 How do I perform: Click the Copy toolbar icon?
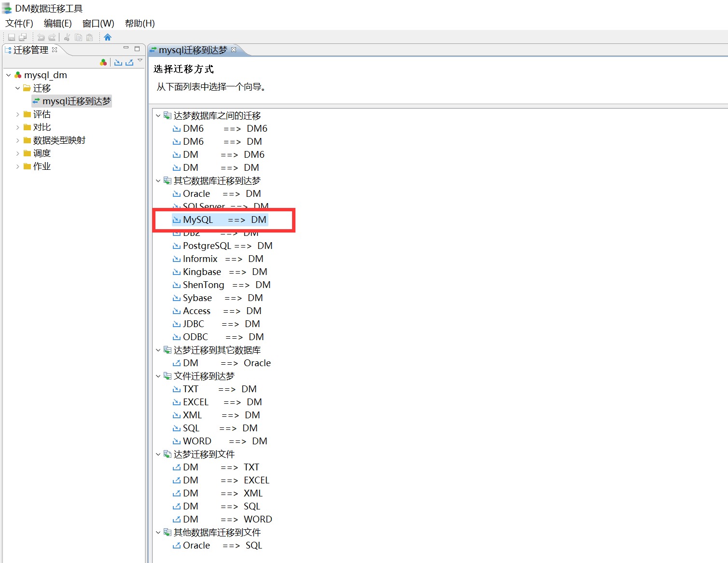(x=78, y=37)
